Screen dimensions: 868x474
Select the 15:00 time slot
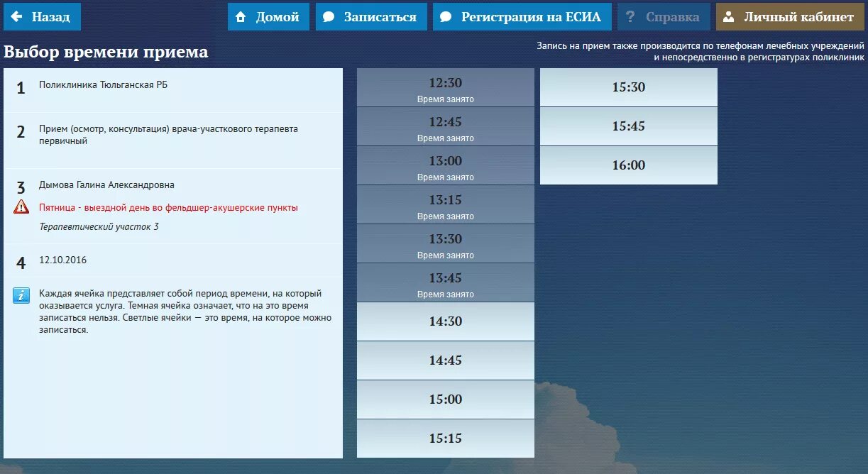tap(446, 399)
